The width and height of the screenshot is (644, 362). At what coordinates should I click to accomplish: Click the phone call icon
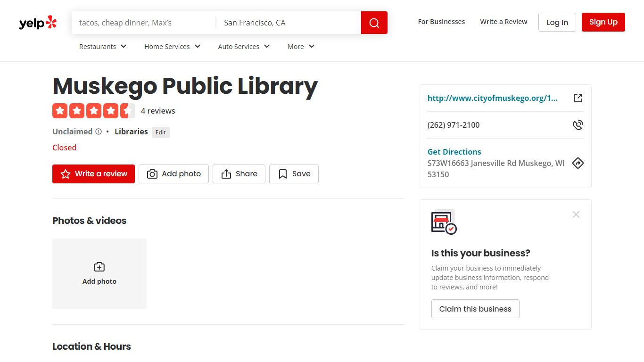pyautogui.click(x=578, y=125)
